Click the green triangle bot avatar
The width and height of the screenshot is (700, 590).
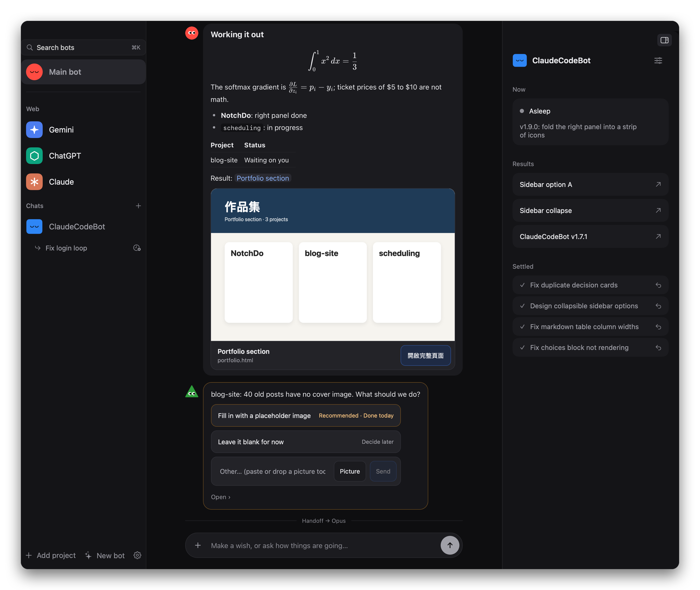pos(192,392)
